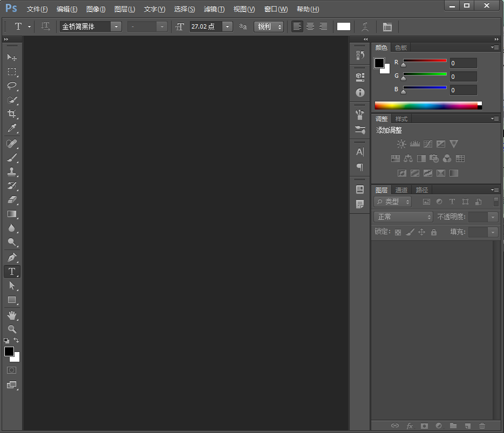Image resolution: width=504 pixels, height=433 pixels.
Task: Open the font family dropdown
Action: coord(116,26)
